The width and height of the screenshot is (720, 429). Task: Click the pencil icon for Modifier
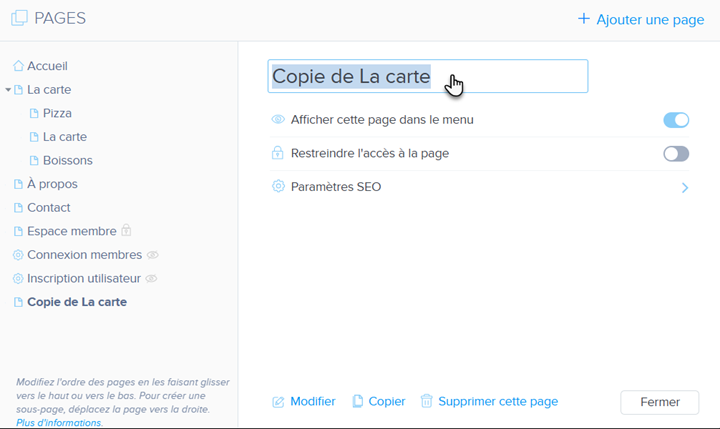279,402
